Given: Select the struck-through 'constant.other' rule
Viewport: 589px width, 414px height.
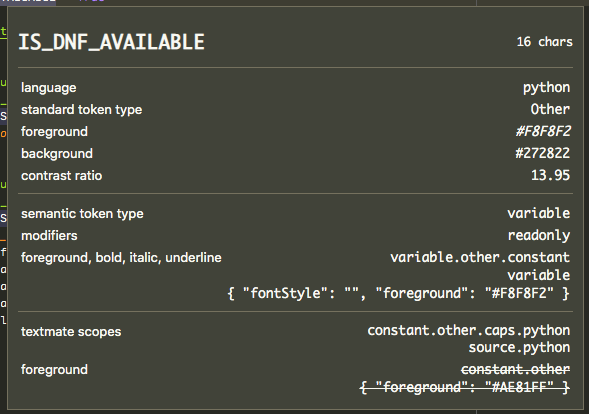Looking at the screenshot, I should coord(515,370).
